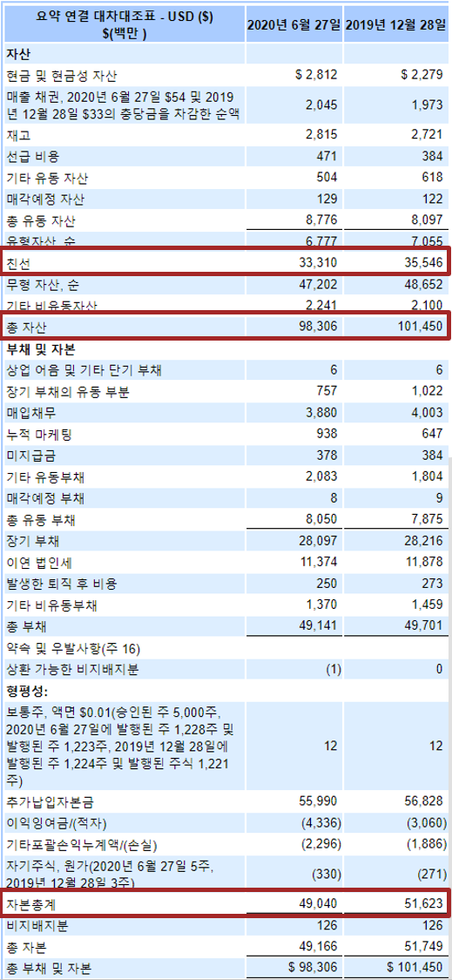Click the 상환 가능한 비지배지분 label
This screenshot has width=452, height=980.
click(x=72, y=671)
